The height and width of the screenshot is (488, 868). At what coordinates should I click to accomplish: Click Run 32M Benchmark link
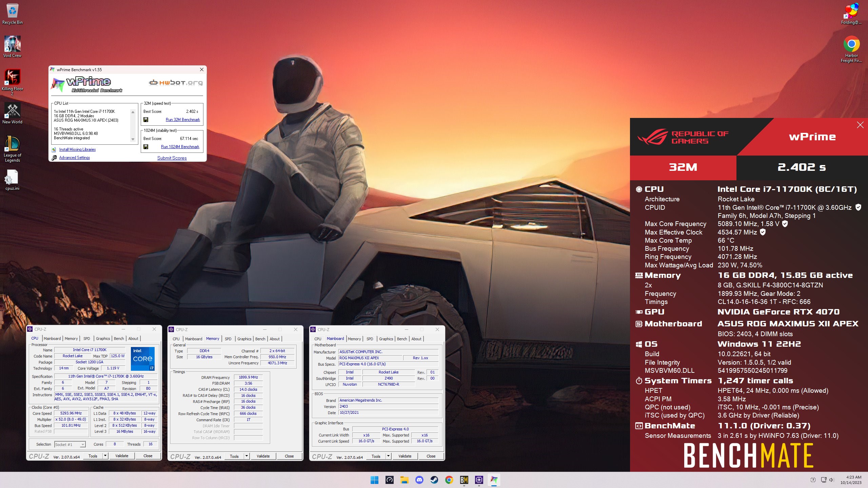(183, 120)
